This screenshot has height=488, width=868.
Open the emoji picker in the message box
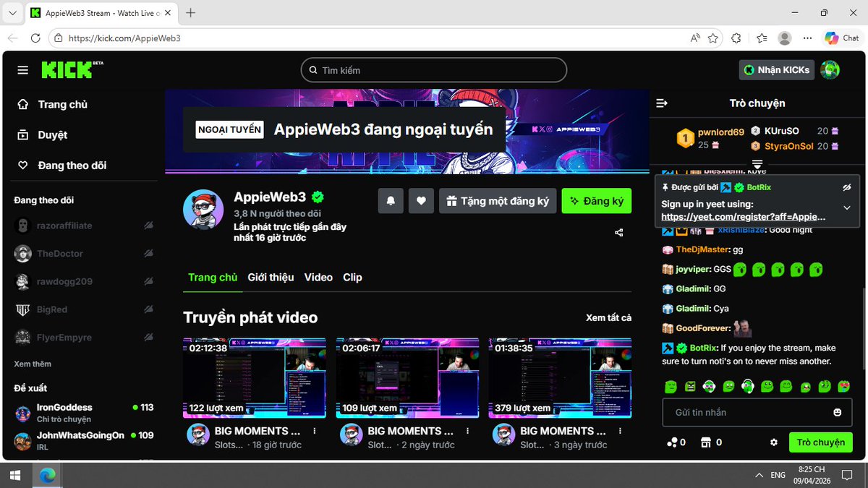click(838, 412)
